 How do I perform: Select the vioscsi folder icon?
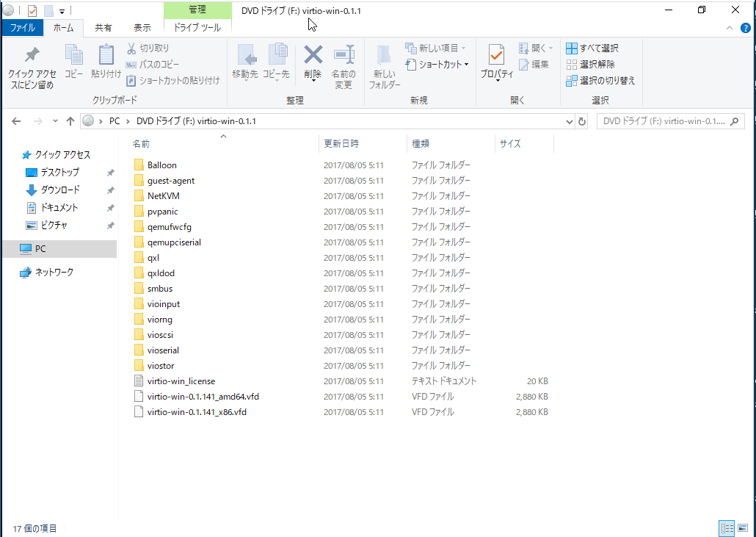pyautogui.click(x=139, y=335)
